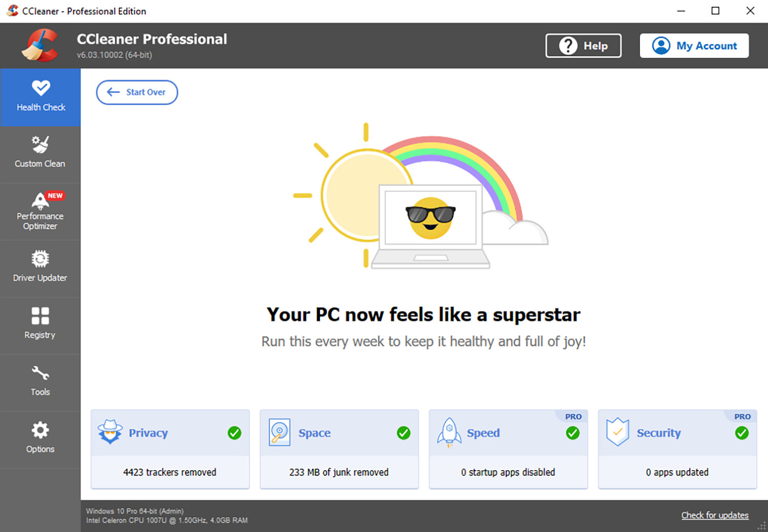Screen dimensions: 768x532
Task: Click the CCleaner icon in the title bar
Action: pos(12,11)
